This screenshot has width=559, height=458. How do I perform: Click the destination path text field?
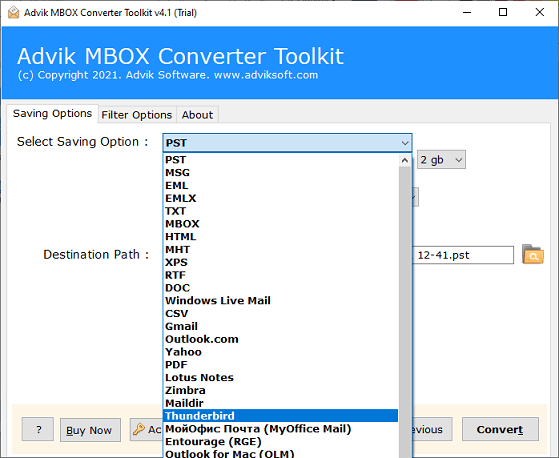tap(463, 255)
